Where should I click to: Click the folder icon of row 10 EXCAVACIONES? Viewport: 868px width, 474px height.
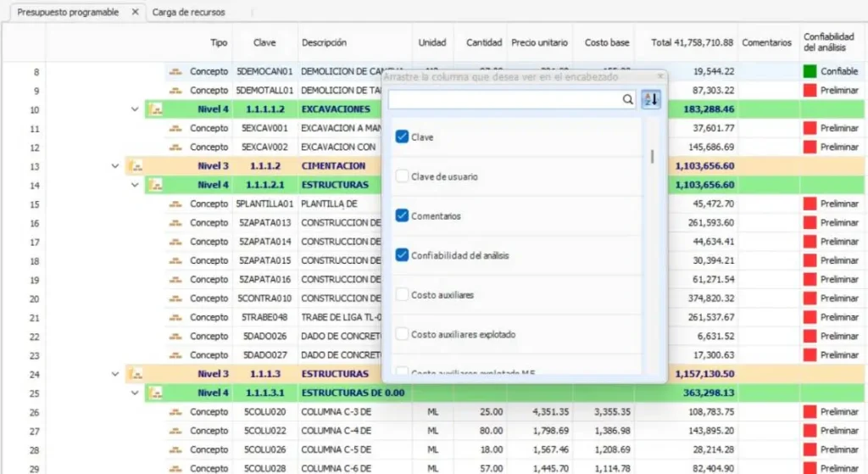point(155,109)
